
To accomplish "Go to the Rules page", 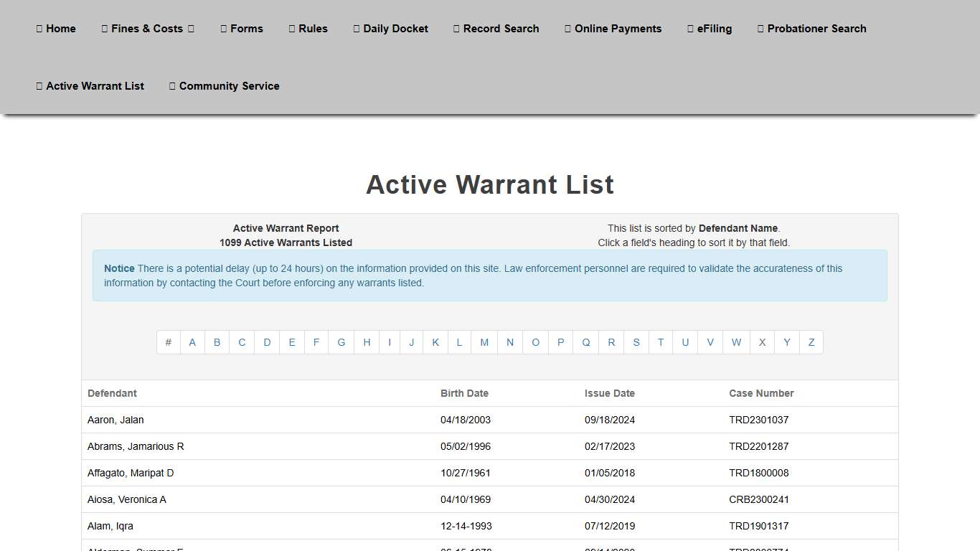I will tap(308, 29).
